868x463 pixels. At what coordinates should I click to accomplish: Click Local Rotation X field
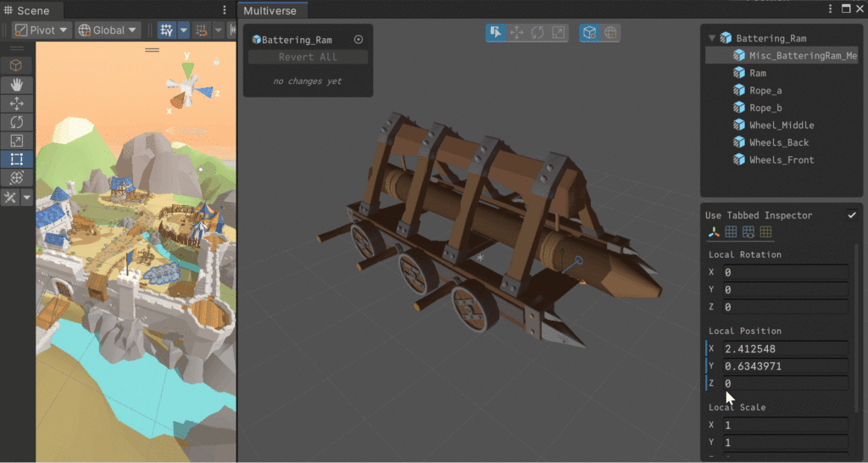pyautogui.click(x=785, y=272)
